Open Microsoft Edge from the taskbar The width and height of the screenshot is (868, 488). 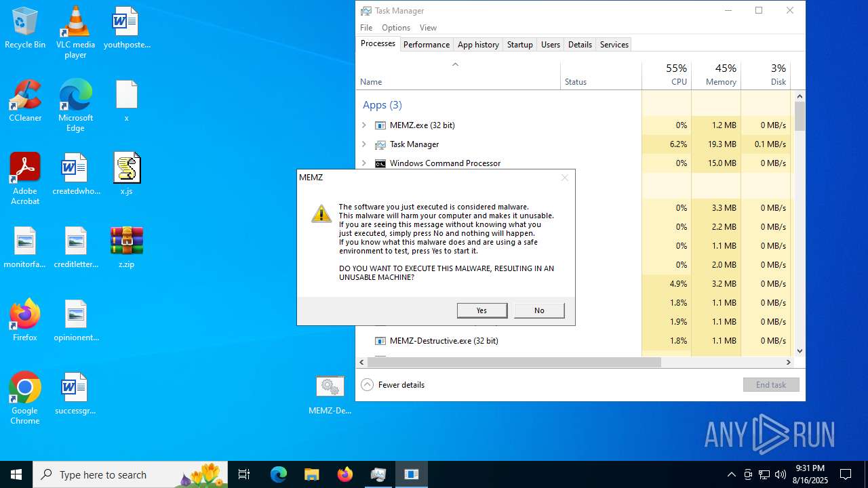pos(279,474)
